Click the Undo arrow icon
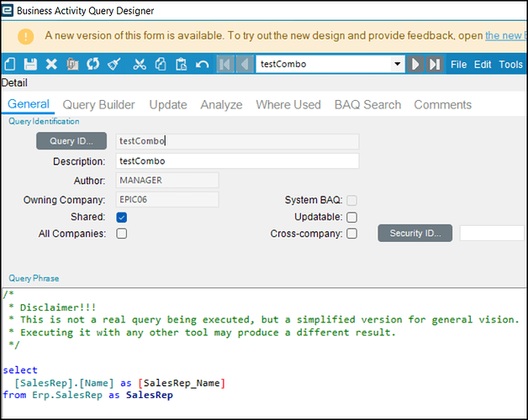The width and height of the screenshot is (528, 420). 202,65
